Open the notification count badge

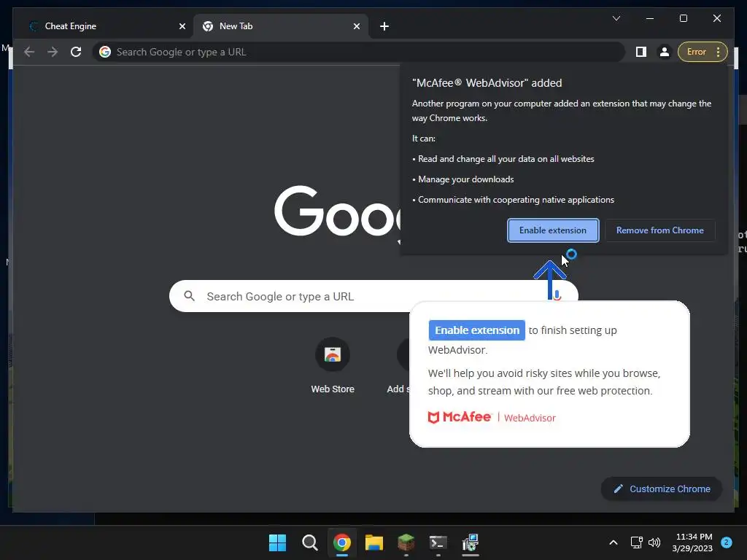tap(727, 542)
